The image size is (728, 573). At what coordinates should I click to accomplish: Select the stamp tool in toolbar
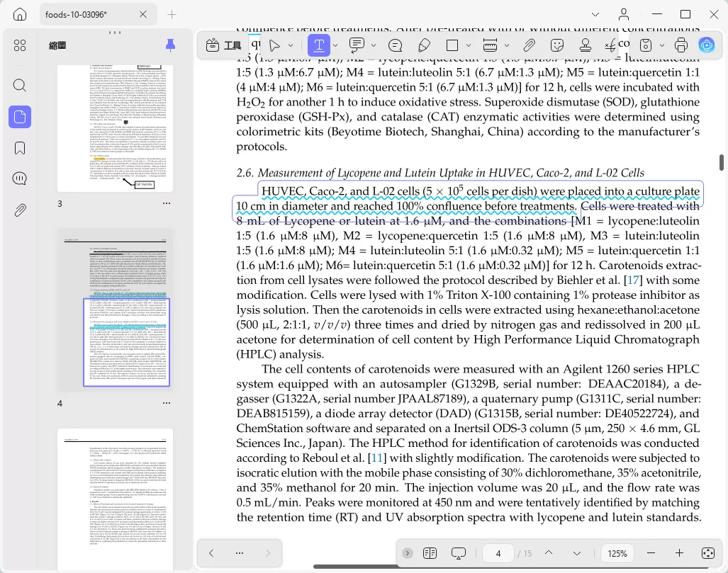(585, 45)
